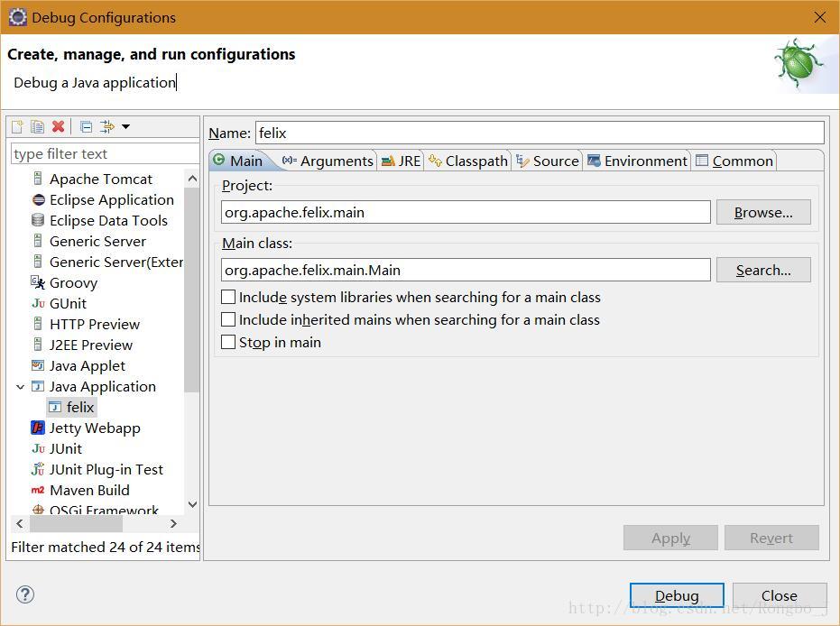Enable Include system libraries when searching
The width and height of the screenshot is (840, 626).
point(228,297)
